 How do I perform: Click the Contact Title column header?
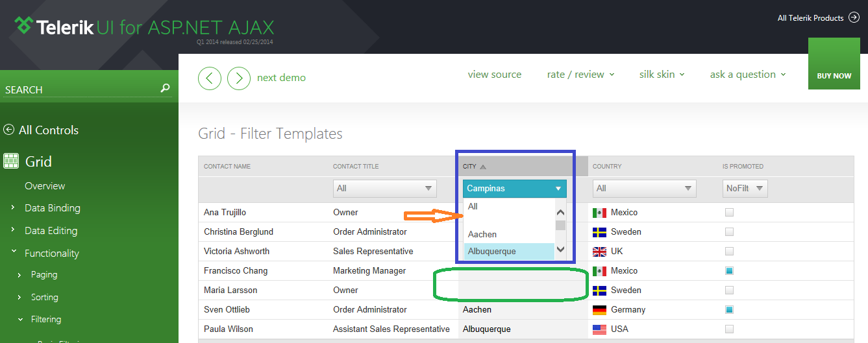(x=356, y=167)
